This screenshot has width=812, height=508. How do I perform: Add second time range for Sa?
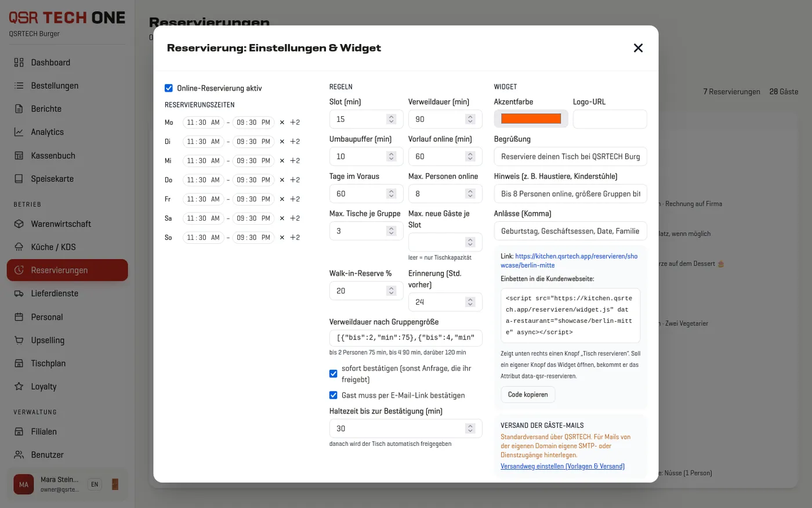(x=295, y=218)
